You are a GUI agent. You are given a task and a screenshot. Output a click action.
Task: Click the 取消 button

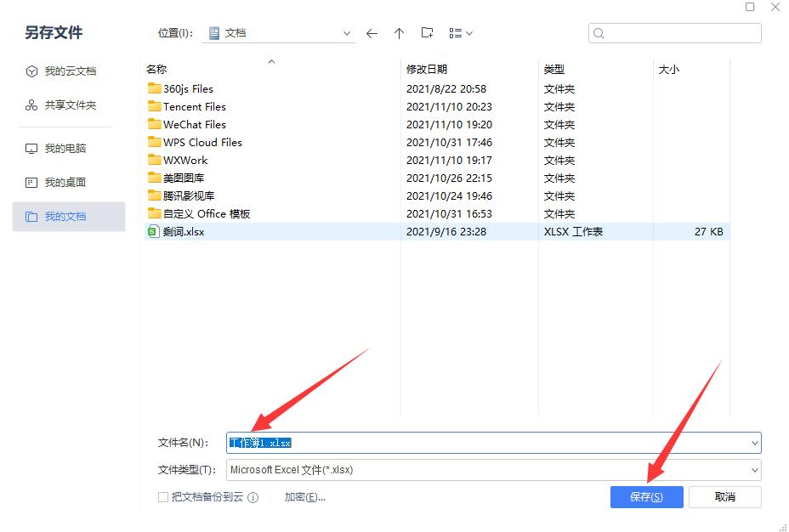tap(724, 497)
